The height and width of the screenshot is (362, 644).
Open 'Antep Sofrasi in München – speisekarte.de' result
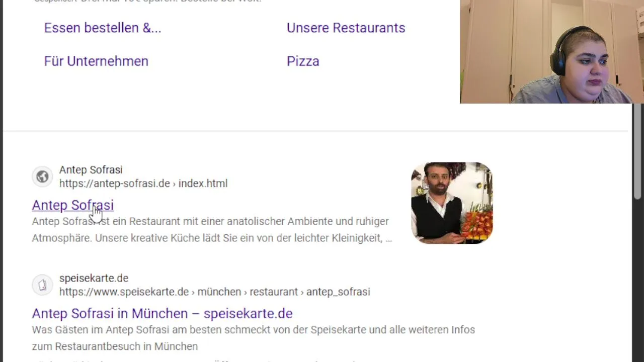(162, 313)
